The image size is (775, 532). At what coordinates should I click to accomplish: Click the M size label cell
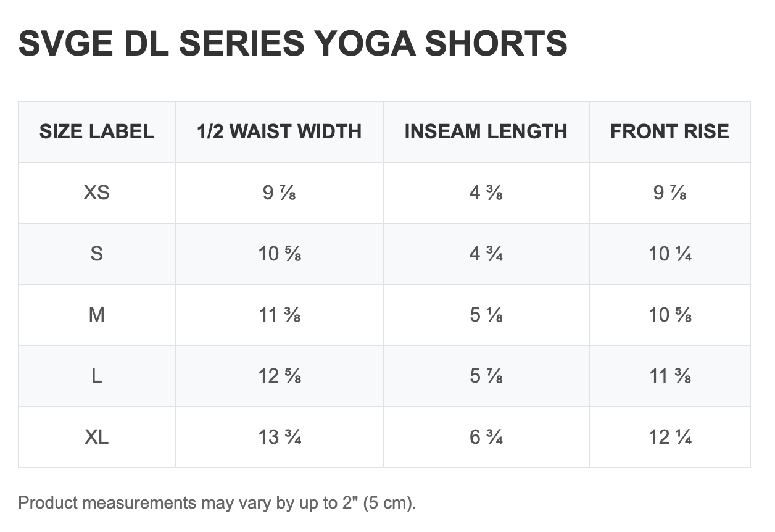click(x=97, y=315)
